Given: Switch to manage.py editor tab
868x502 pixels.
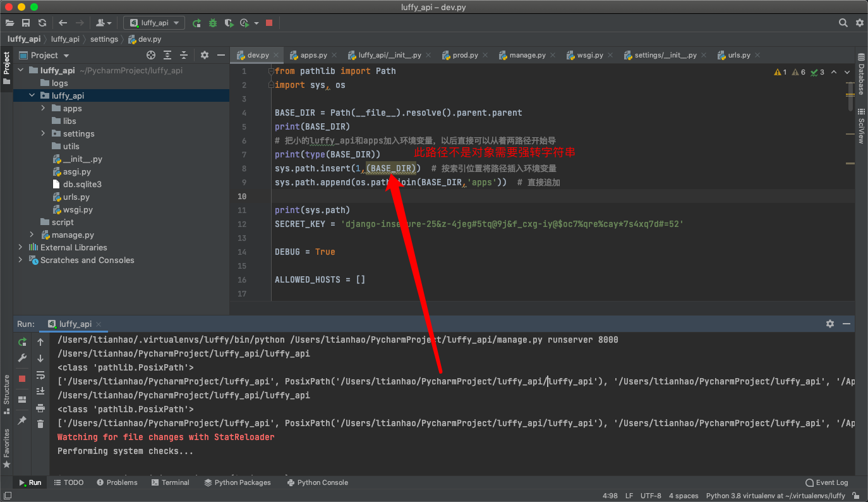Looking at the screenshot, I should pyautogui.click(x=527, y=55).
